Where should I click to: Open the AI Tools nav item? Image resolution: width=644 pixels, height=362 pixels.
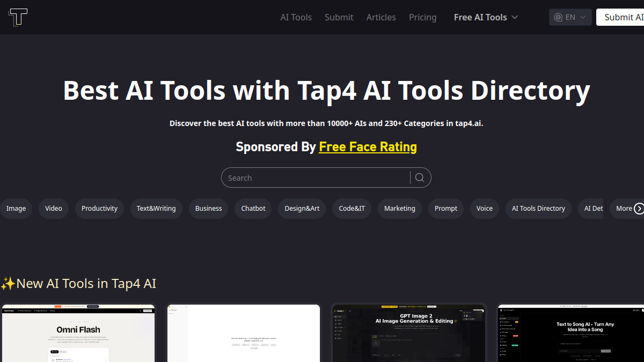(296, 17)
